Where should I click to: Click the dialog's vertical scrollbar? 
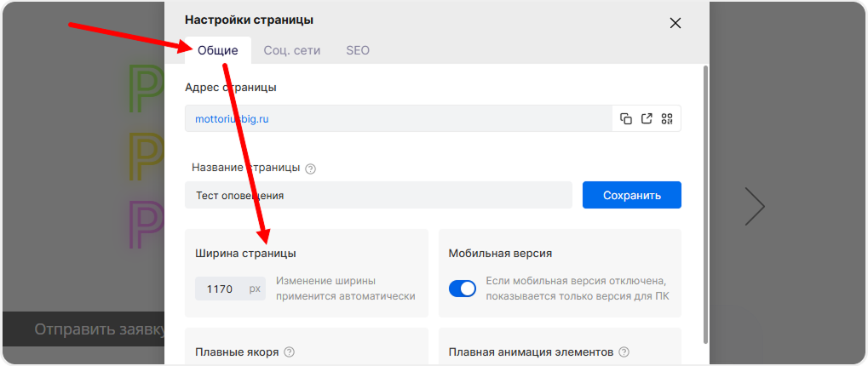click(x=704, y=204)
